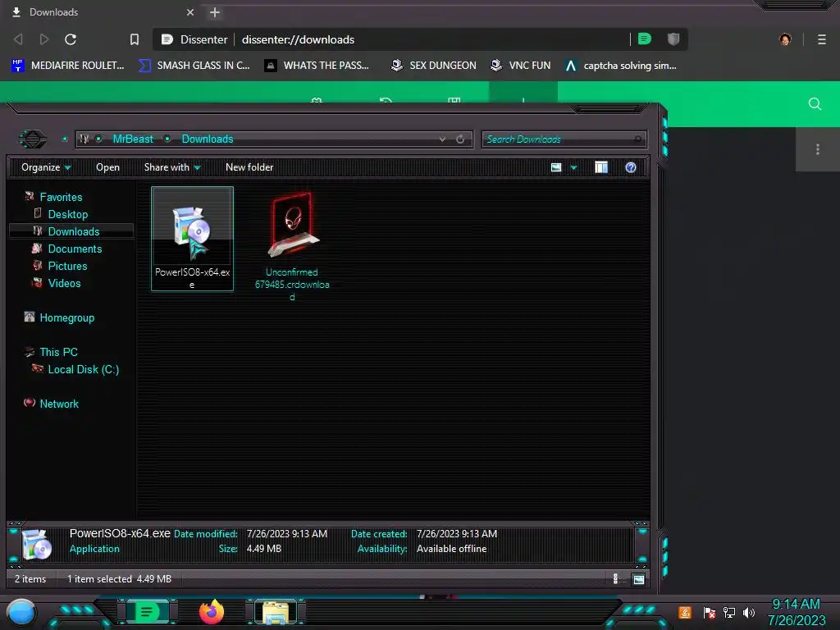Viewport: 840px width, 630px height.
Task: Open captcha solving sim... bookmark
Action: coord(621,66)
